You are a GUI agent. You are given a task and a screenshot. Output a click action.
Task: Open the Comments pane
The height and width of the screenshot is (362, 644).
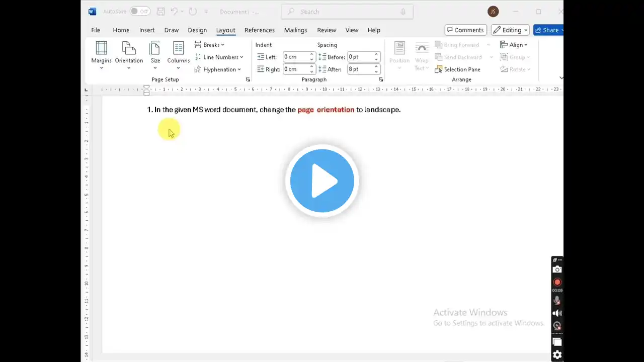pyautogui.click(x=465, y=30)
